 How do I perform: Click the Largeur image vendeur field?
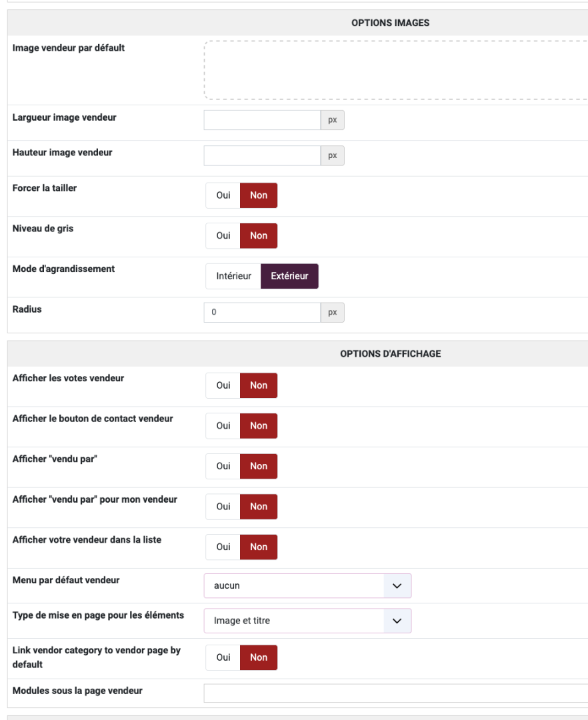262,120
